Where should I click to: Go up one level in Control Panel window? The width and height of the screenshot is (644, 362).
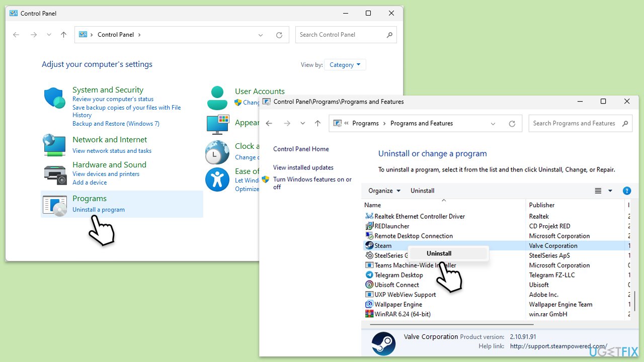pyautogui.click(x=63, y=35)
